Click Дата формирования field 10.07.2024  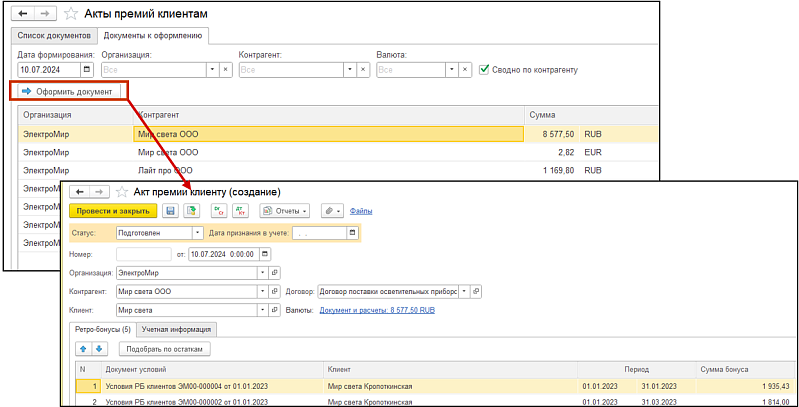click(x=49, y=70)
